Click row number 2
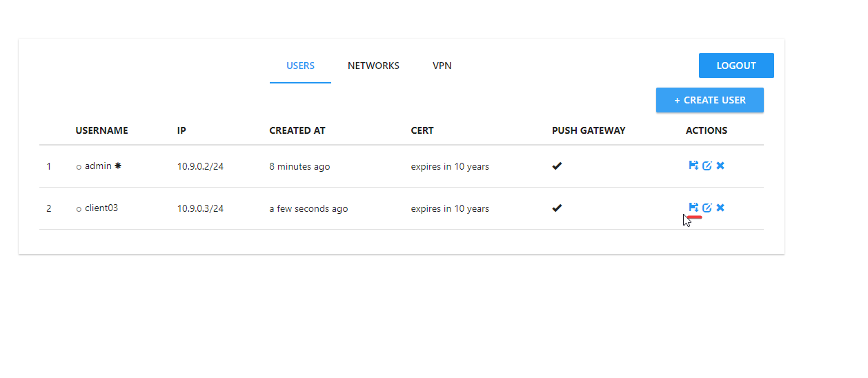 tap(48, 208)
